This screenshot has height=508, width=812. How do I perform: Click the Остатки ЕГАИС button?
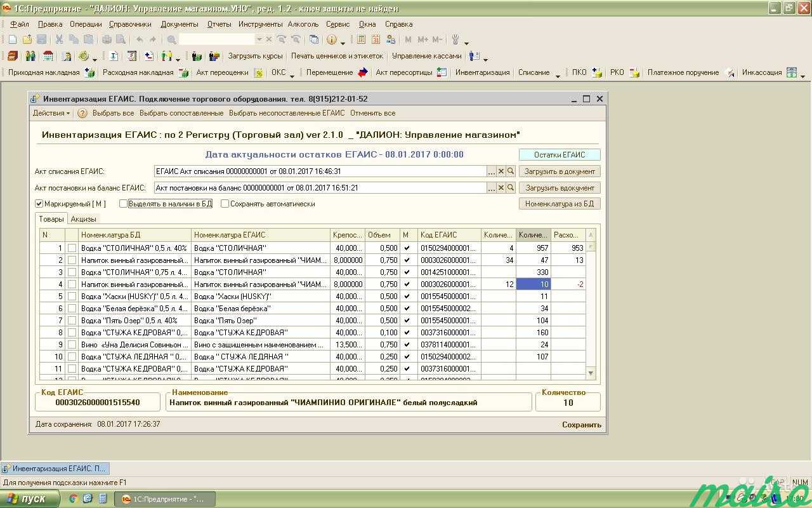[x=560, y=155]
